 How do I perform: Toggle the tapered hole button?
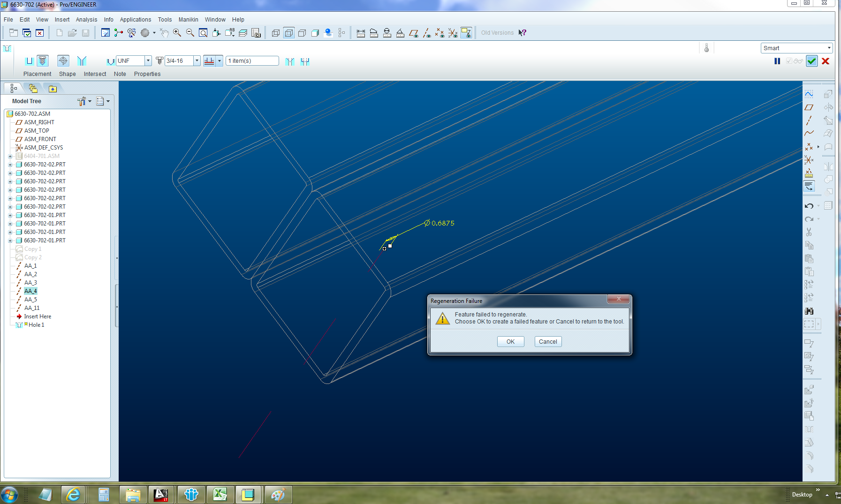tap(82, 61)
